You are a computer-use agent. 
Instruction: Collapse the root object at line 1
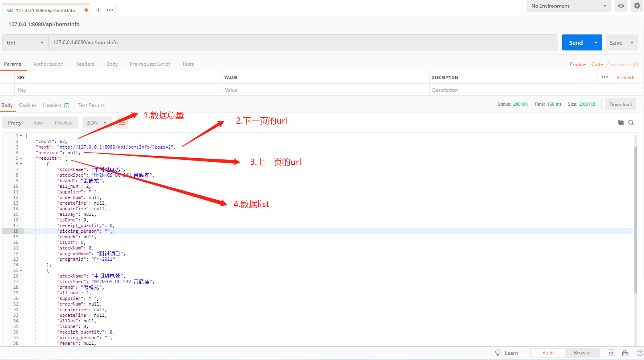(21, 136)
